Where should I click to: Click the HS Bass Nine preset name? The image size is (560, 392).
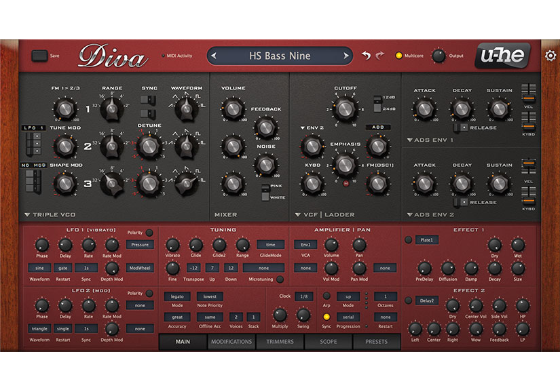click(x=280, y=56)
